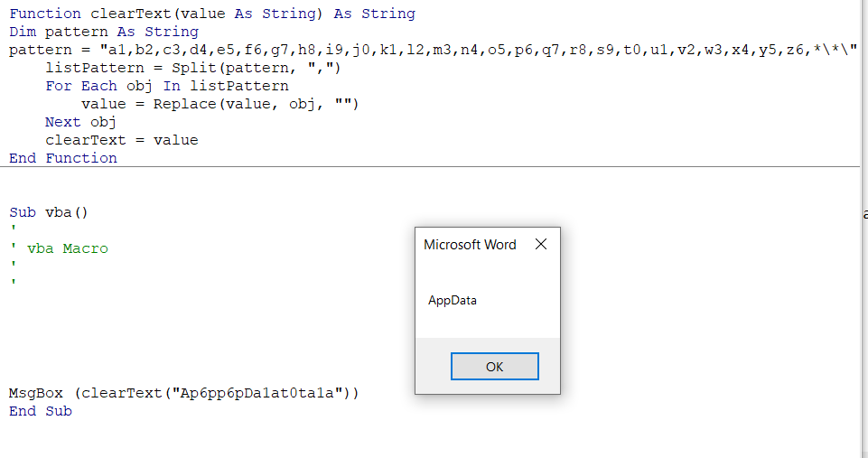Place cursor on the Next obj line

click(81, 122)
